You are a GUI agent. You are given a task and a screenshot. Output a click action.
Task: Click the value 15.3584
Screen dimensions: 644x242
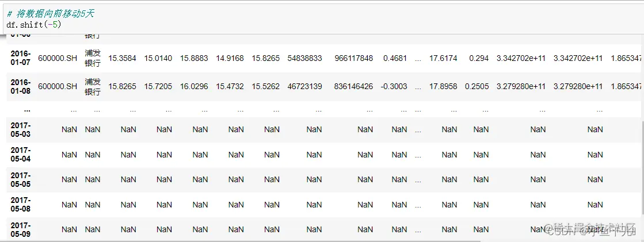click(x=123, y=58)
